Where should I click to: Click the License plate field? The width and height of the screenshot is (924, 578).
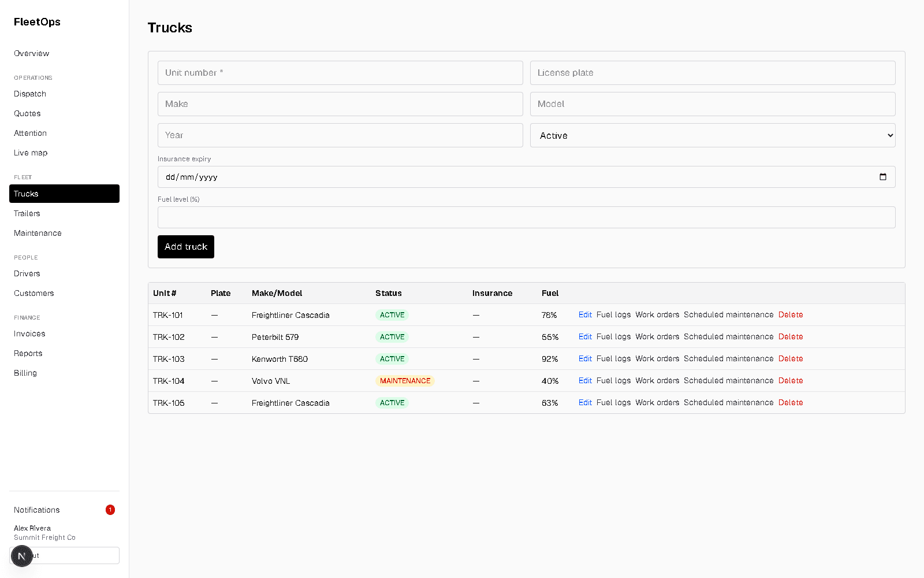point(713,73)
